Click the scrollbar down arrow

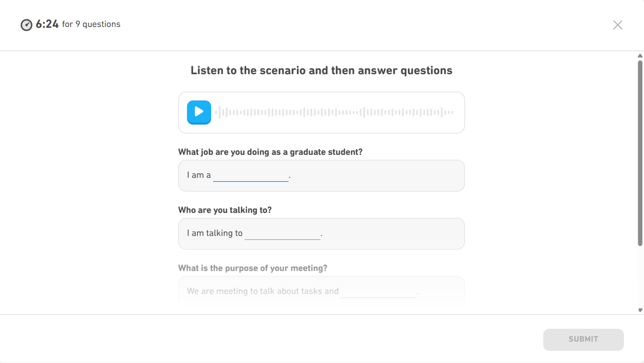tap(640, 310)
